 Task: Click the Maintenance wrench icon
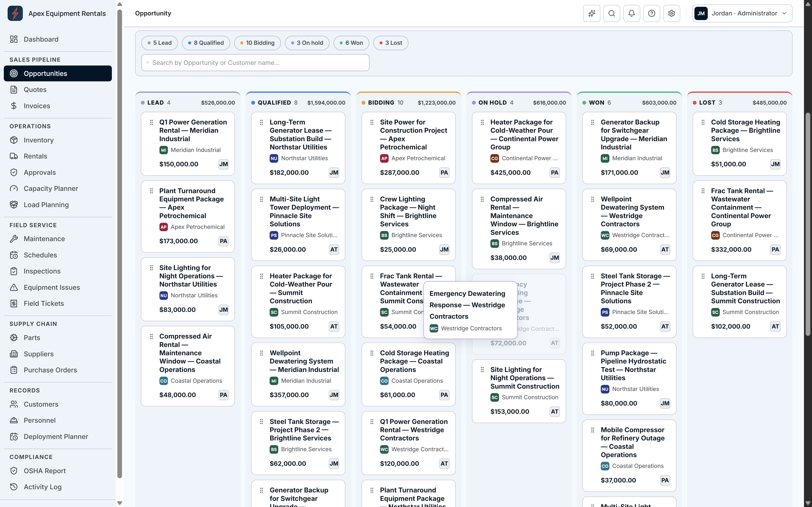14,239
